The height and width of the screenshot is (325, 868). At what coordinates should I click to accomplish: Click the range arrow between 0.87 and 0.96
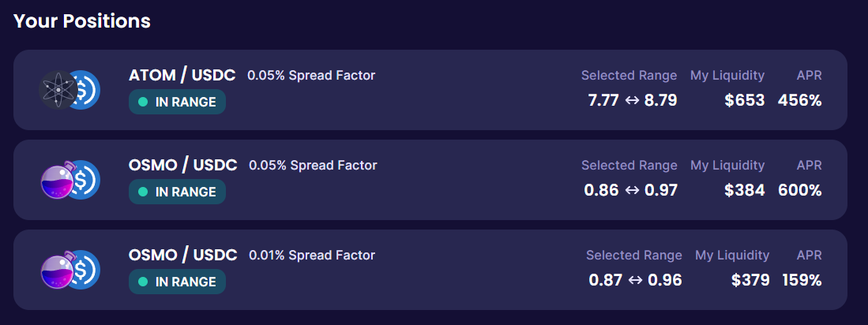point(635,281)
